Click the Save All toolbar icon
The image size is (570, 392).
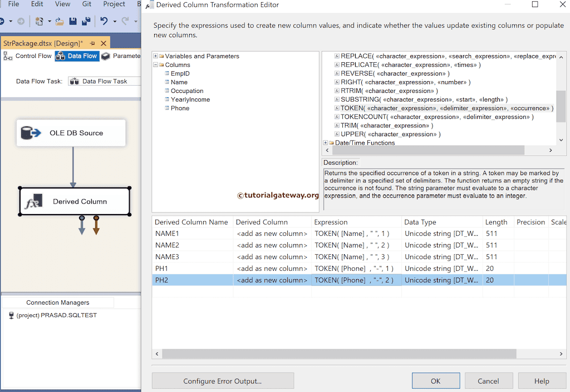[x=86, y=21]
